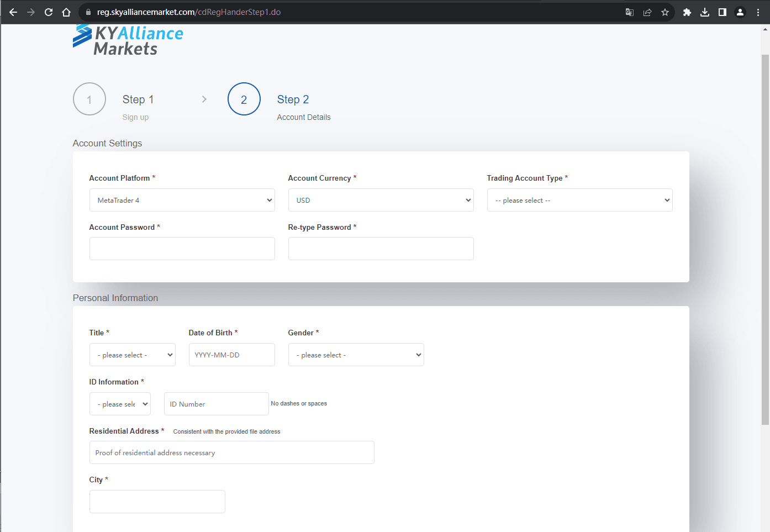The height and width of the screenshot is (532, 770).
Task: Reload the page with the refresh icon
Action: [x=49, y=12]
